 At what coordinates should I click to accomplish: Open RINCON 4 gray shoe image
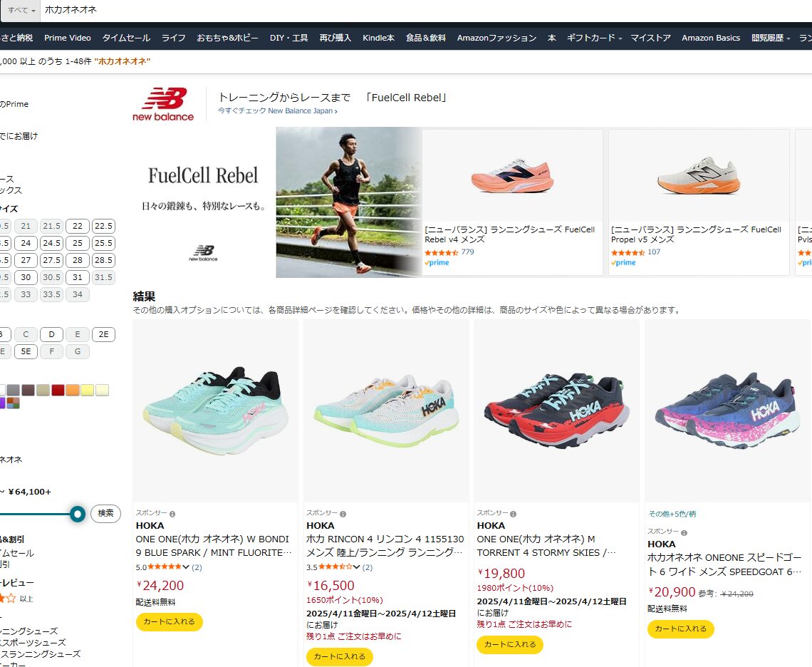click(x=386, y=410)
